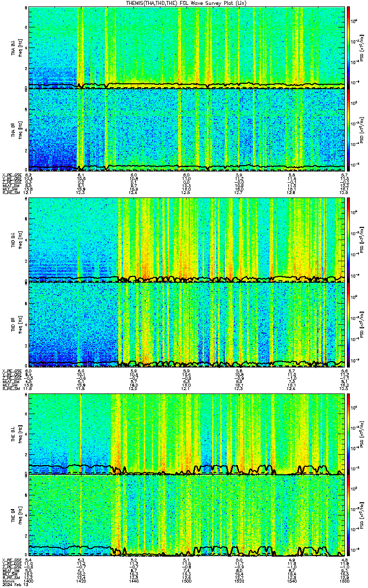Click the color bar beside THD B-perpendicular spectrogram
368x588 pixels.
[x=348, y=239]
